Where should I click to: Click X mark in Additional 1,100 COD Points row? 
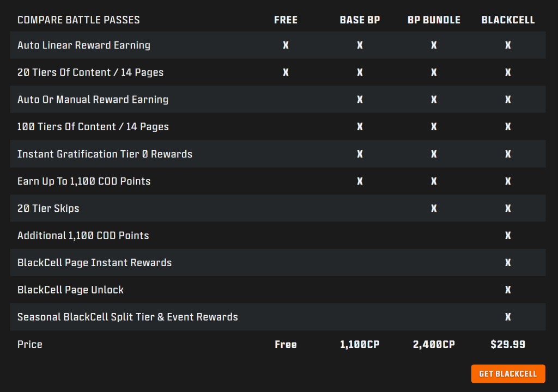pyautogui.click(x=508, y=236)
